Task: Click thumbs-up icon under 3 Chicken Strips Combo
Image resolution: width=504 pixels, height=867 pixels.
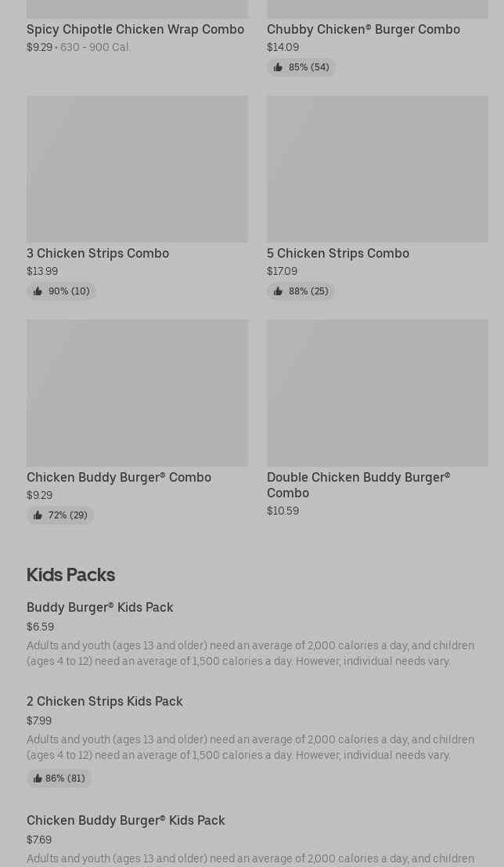Action: click(x=38, y=291)
